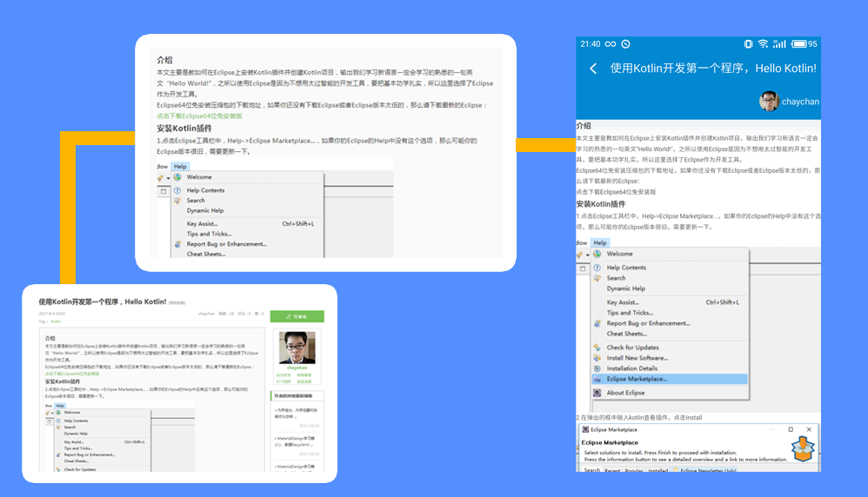Viewport: 868px width, 497px height.
Task: Select Help Contents in the middle panel Help menu
Action: (x=205, y=190)
